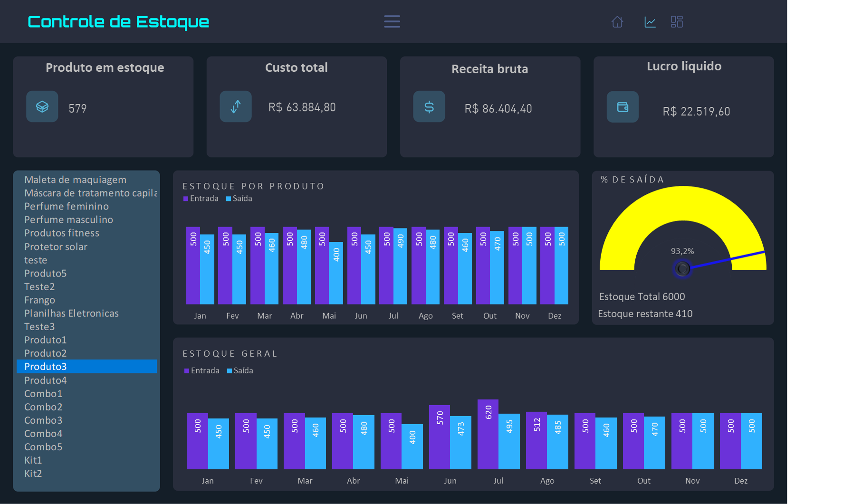The height and width of the screenshot is (504, 862).
Task: Select the highlighted Produto3 entry
Action: (x=46, y=366)
